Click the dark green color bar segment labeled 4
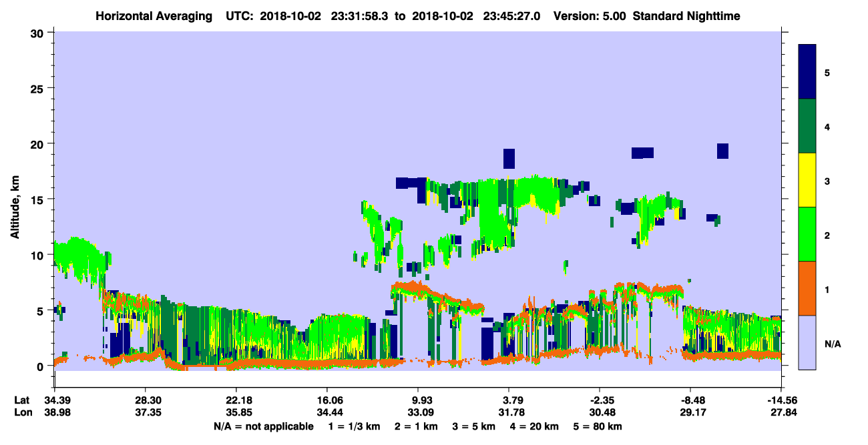The height and width of the screenshot is (445, 868). coord(807,126)
